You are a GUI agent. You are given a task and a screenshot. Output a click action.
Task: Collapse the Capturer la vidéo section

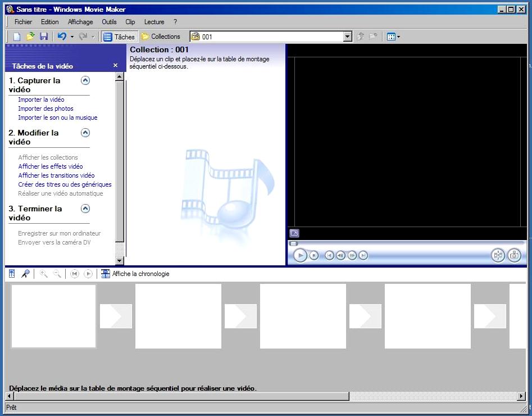click(x=85, y=80)
